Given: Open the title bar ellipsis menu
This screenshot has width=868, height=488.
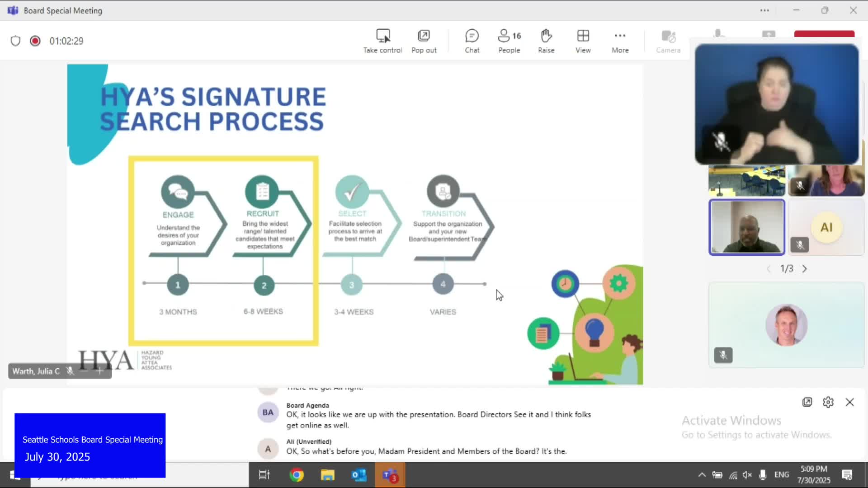Looking at the screenshot, I should [x=764, y=10].
